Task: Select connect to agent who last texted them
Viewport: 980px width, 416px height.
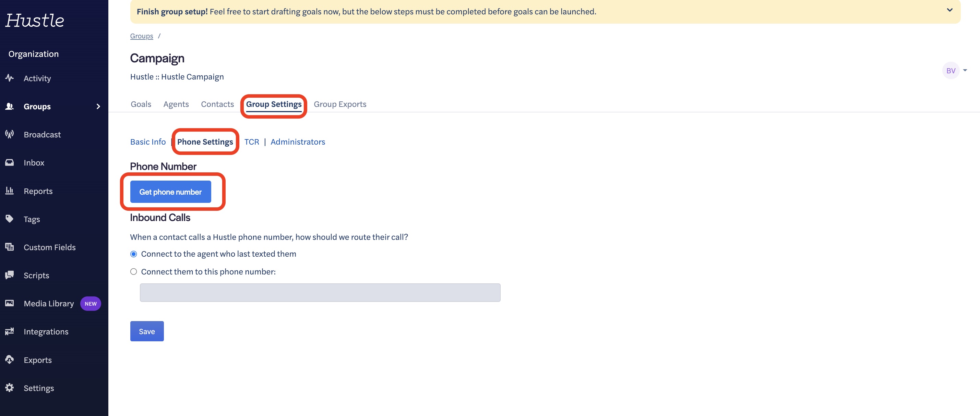Action: [x=133, y=254]
